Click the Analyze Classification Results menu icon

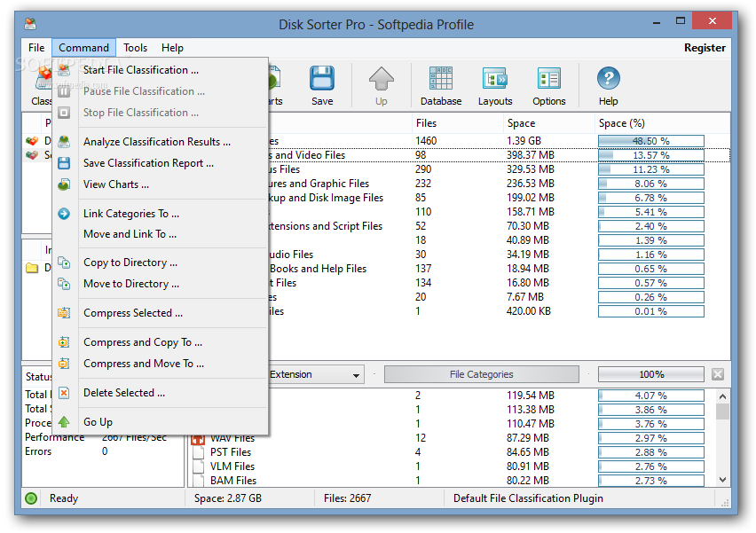[x=64, y=142]
